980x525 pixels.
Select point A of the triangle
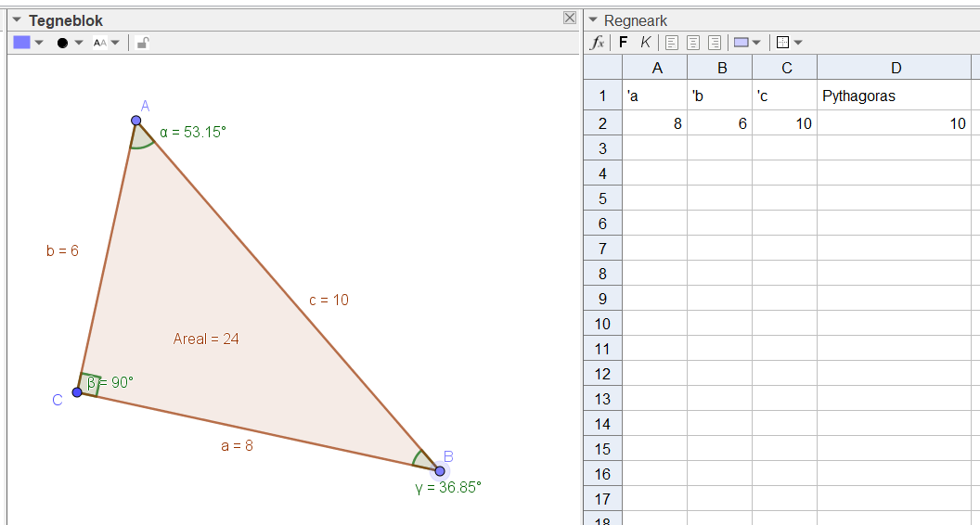pyautogui.click(x=135, y=121)
